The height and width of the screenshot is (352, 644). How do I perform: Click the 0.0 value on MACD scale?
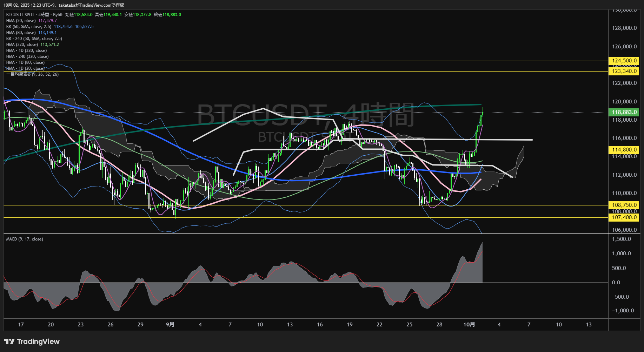point(616,283)
